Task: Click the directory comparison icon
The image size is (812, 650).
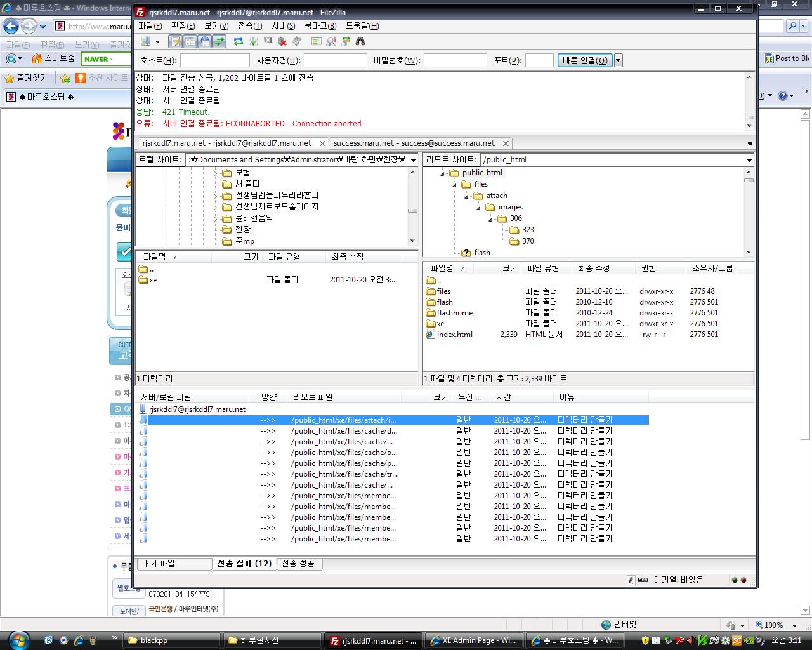Action: pos(331,42)
